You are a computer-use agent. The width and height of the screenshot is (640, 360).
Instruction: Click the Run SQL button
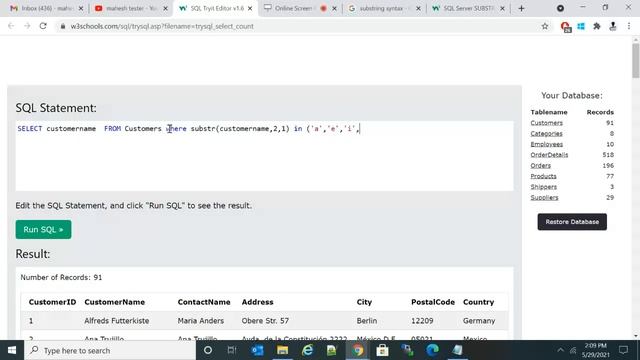43,229
